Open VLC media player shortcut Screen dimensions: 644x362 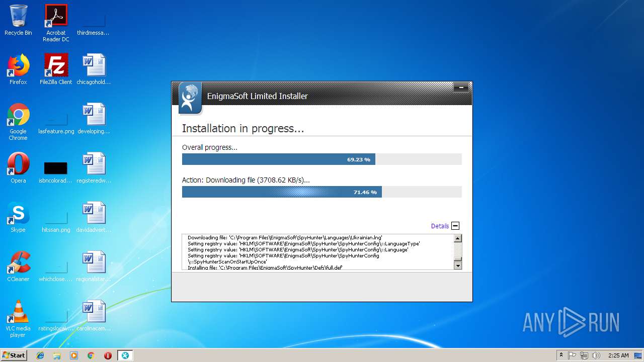[x=18, y=319]
